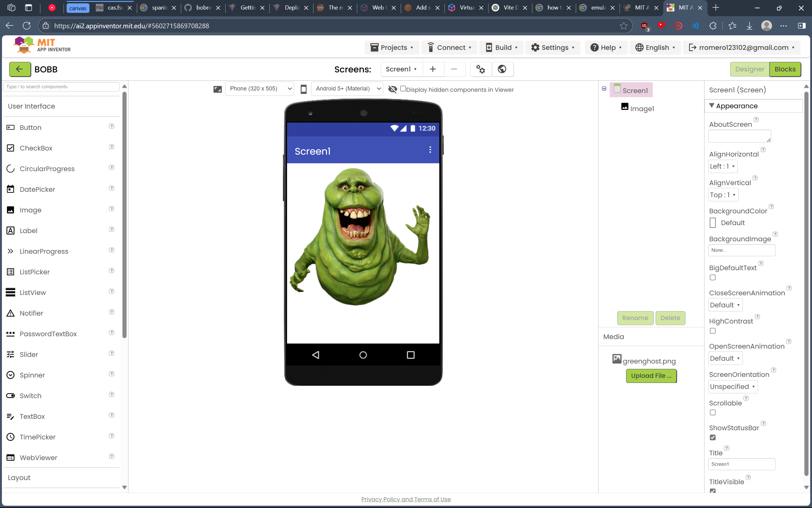The image size is (812, 508).
Task: Open the Screen1 screens dropdown
Action: click(401, 69)
